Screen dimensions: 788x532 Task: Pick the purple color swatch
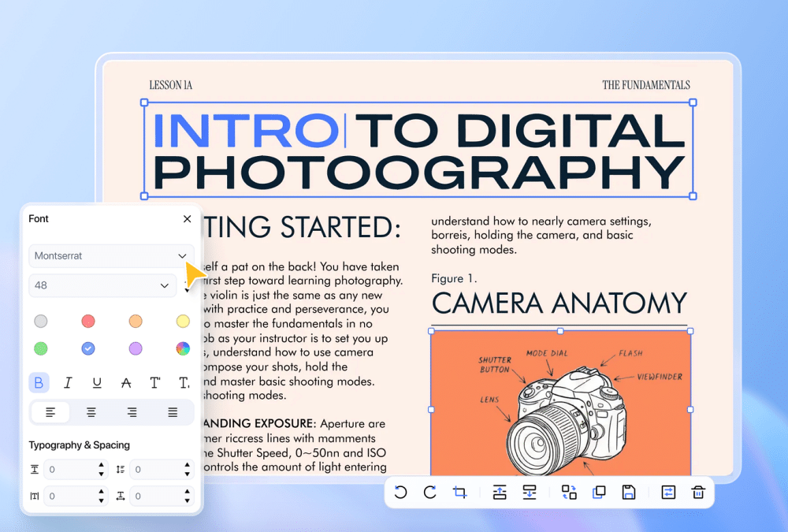click(x=136, y=348)
